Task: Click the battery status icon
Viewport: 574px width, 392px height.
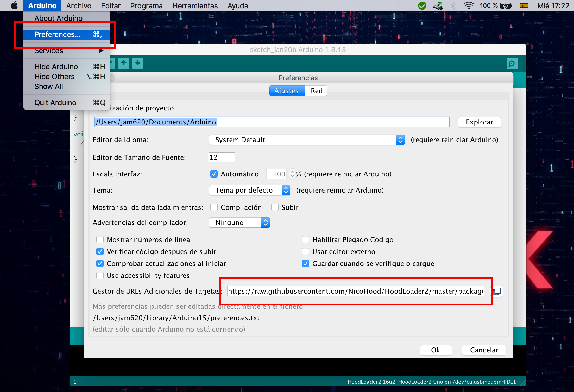Action: tap(506, 6)
